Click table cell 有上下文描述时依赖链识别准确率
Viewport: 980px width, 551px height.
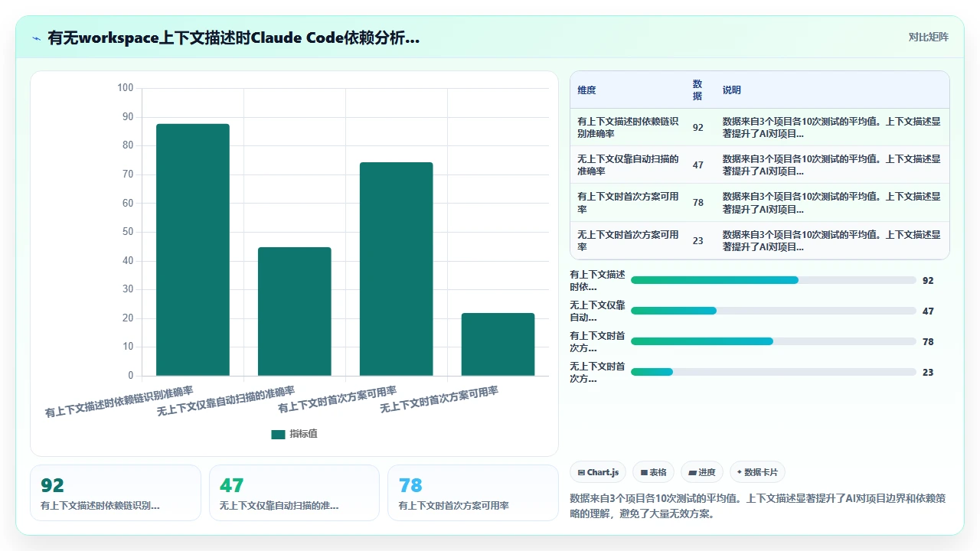click(628, 127)
